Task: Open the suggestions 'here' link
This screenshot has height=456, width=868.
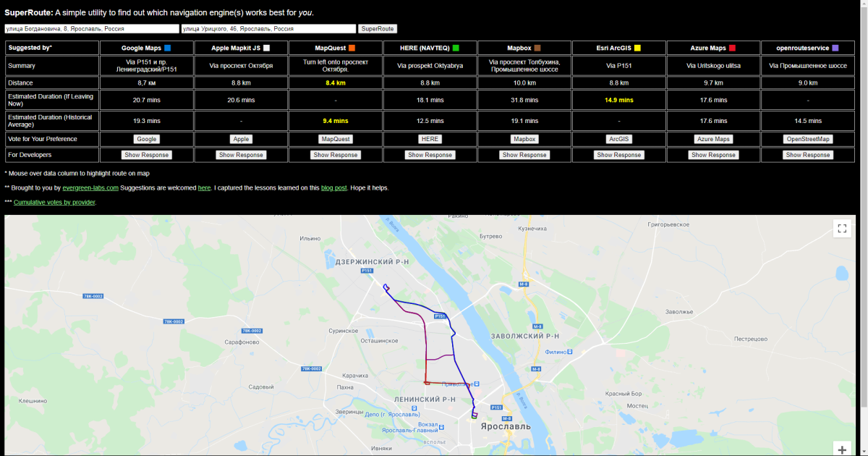Action: 205,188
